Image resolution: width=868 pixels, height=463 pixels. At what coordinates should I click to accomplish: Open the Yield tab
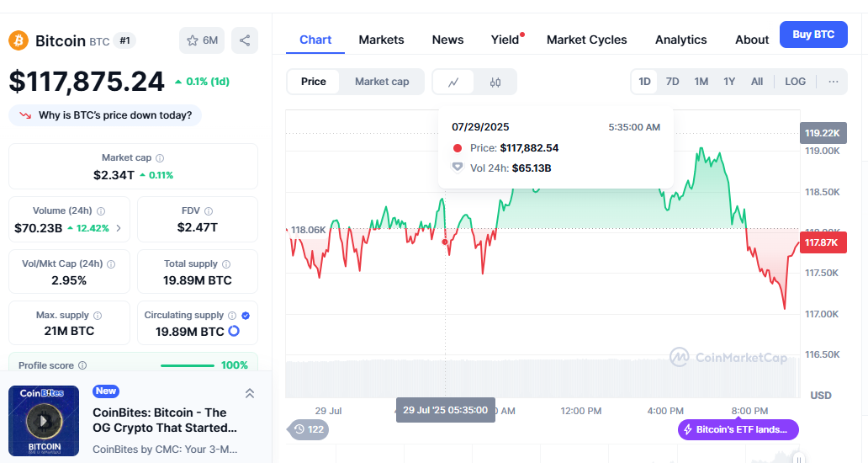point(505,40)
